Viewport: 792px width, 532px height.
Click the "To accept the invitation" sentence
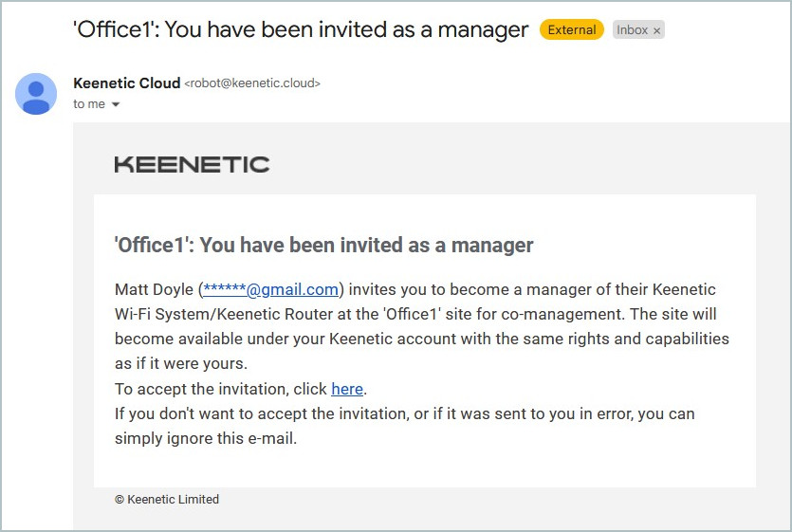[x=221, y=389]
